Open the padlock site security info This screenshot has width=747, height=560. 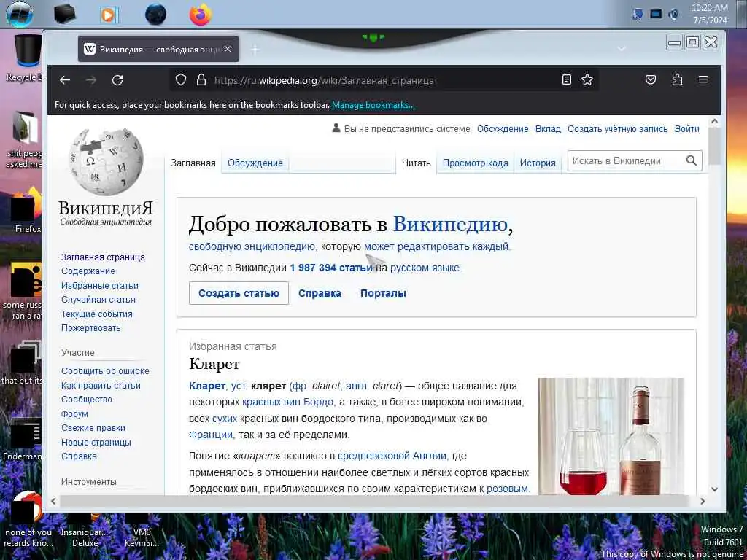(x=201, y=79)
